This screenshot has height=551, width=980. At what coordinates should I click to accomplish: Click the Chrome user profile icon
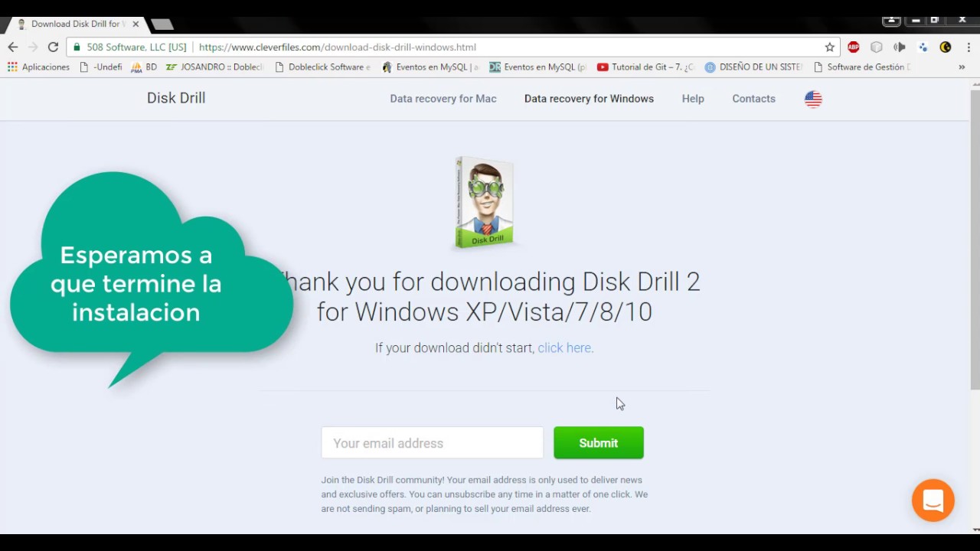coord(891,20)
